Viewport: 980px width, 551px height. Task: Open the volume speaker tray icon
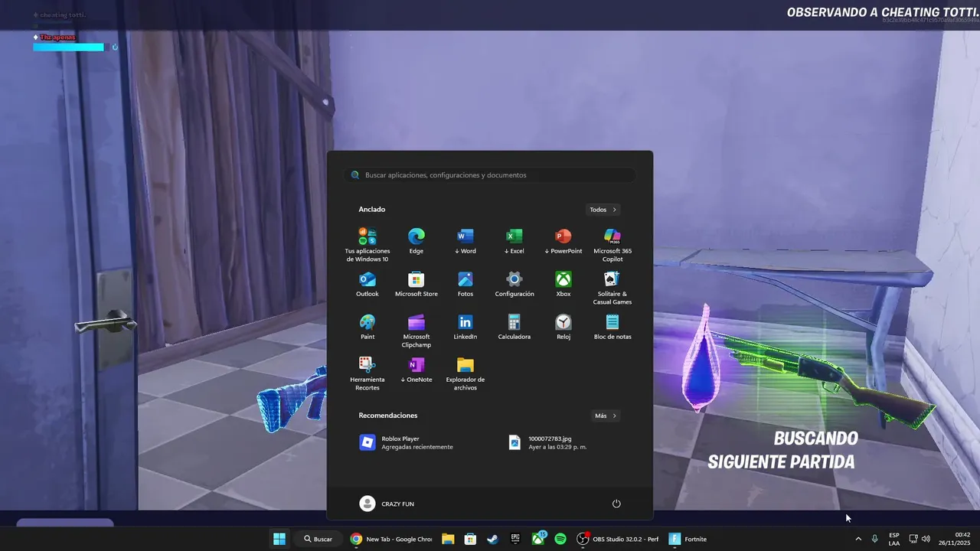926,539
